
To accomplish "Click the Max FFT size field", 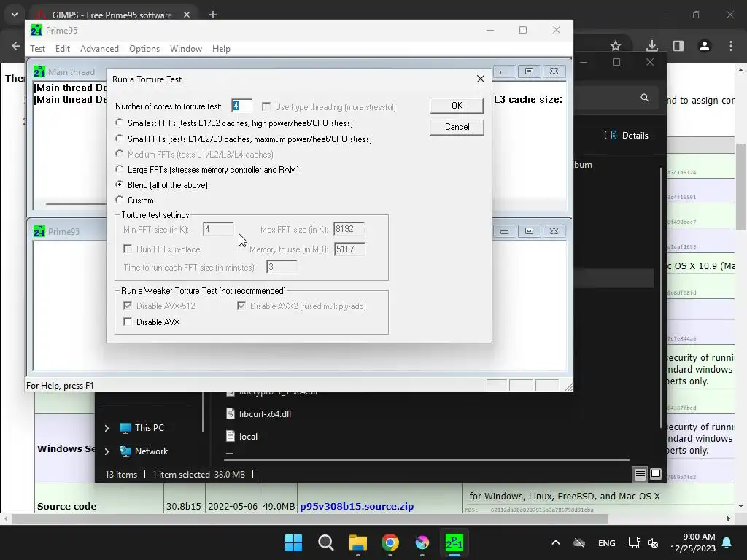I will click(x=349, y=229).
